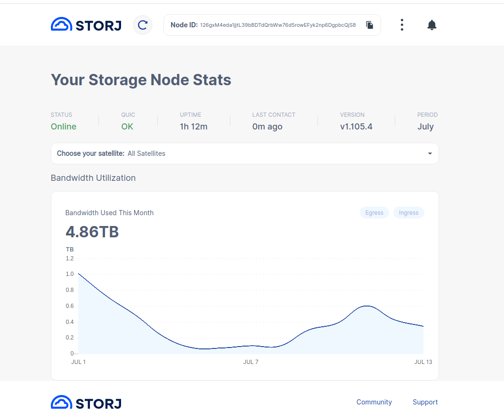Click the green Online status value

pyautogui.click(x=64, y=127)
